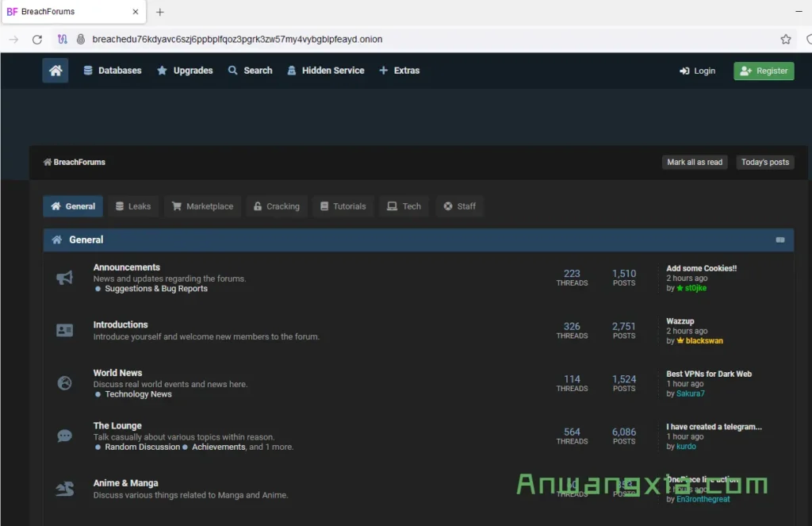Click the address bar URL
The image size is (812, 526).
pos(237,40)
